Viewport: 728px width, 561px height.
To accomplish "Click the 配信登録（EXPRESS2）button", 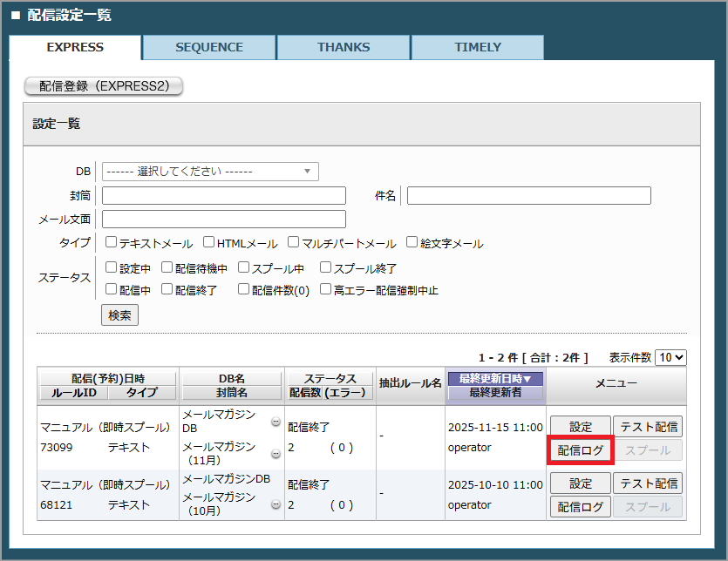I will click(x=103, y=86).
